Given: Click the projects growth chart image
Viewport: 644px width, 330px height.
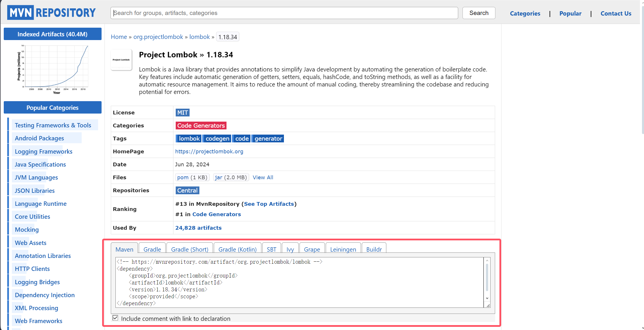Looking at the screenshot, I should point(53,69).
